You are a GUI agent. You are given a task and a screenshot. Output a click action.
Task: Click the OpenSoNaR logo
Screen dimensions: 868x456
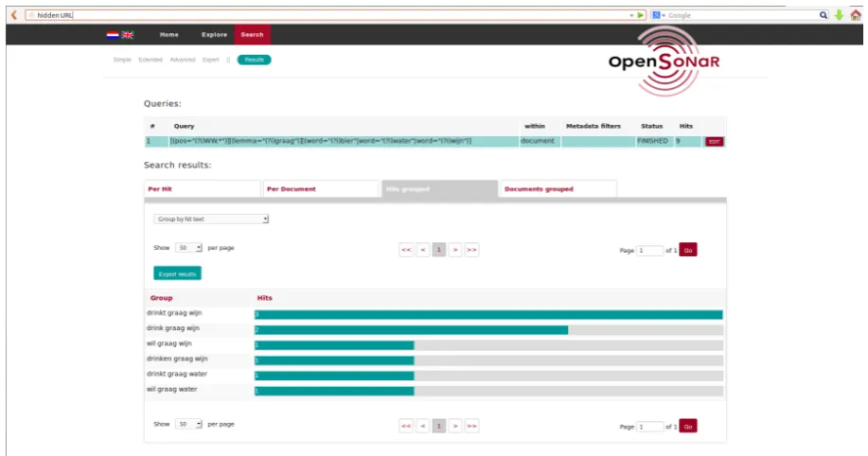[x=664, y=61]
